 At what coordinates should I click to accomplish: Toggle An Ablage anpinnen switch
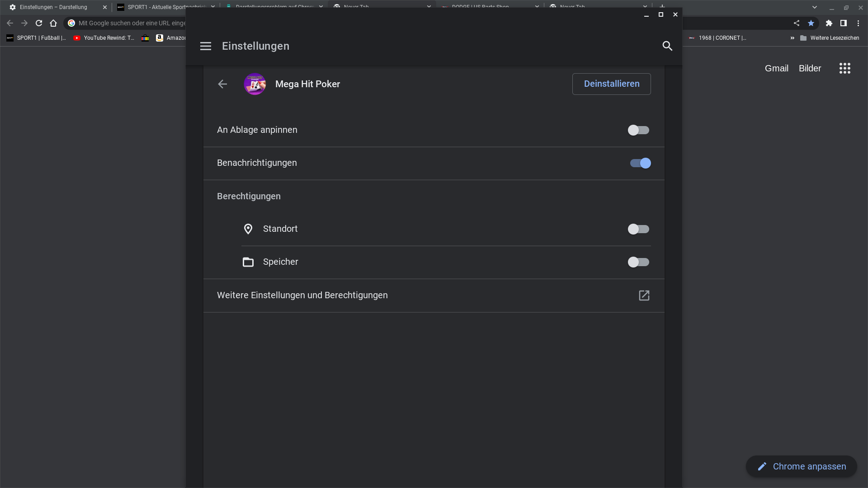[x=638, y=130]
